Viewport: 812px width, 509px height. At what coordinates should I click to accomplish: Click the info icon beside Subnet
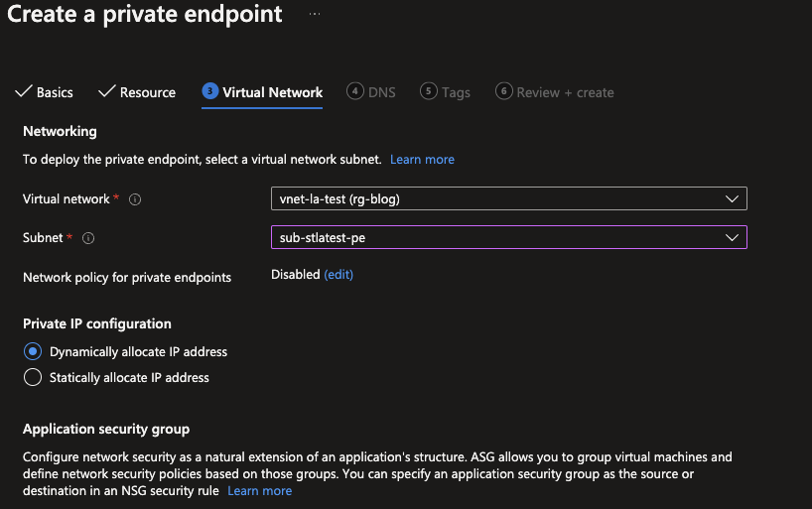(x=88, y=238)
